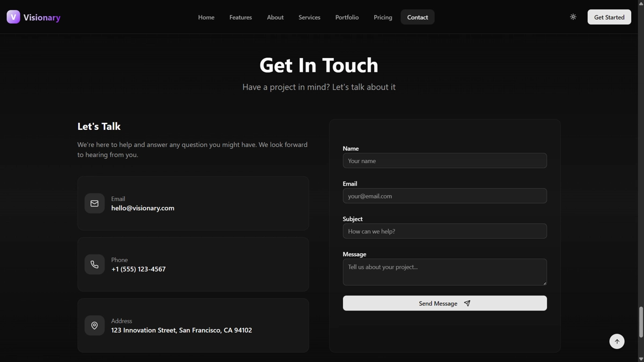644x362 pixels.
Task: Click the map pin Address icon
Action: pos(94,326)
